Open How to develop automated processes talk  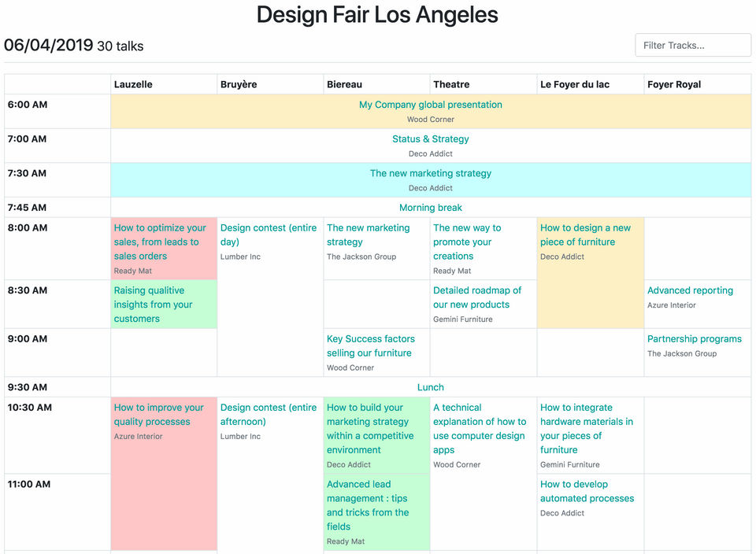coord(587,491)
